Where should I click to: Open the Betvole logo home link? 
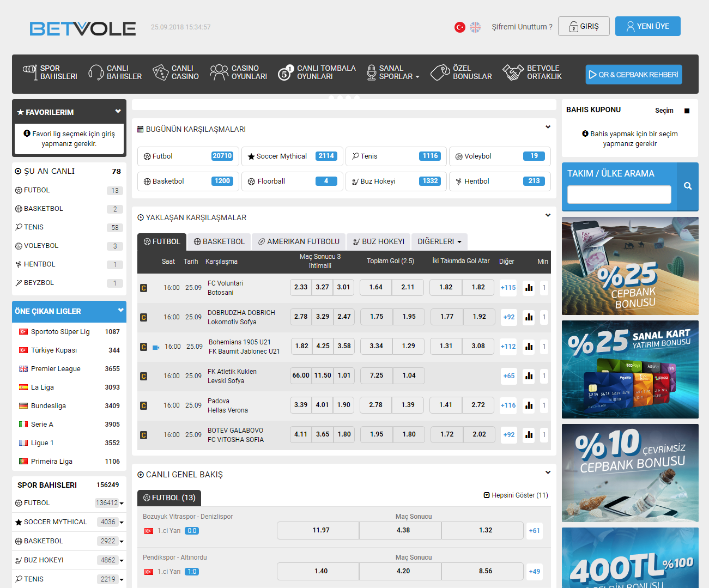[x=83, y=28]
